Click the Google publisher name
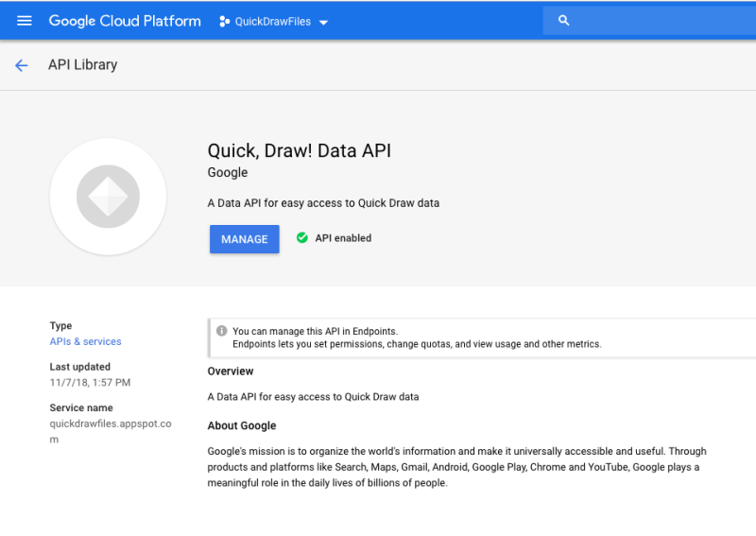 click(x=228, y=173)
